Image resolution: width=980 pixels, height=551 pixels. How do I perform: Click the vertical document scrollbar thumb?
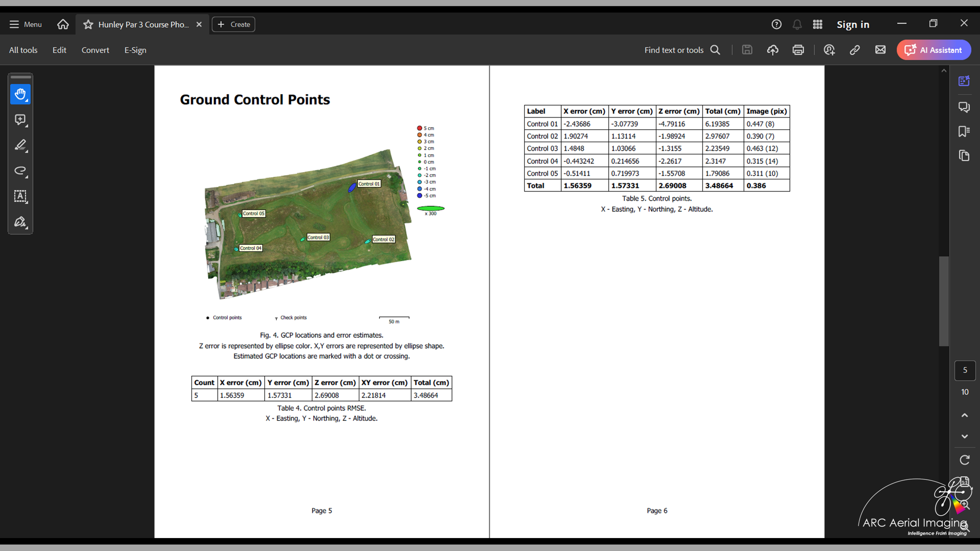944,301
